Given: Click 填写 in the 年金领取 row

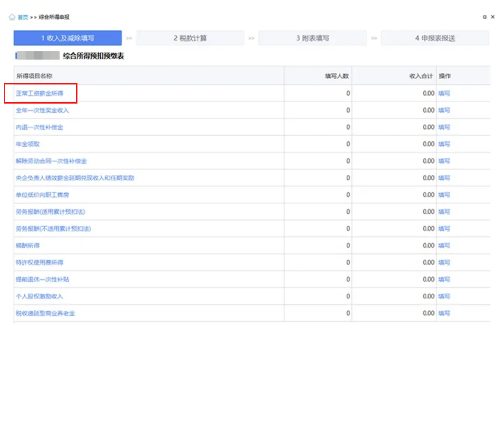Looking at the screenshot, I should click(x=444, y=144).
